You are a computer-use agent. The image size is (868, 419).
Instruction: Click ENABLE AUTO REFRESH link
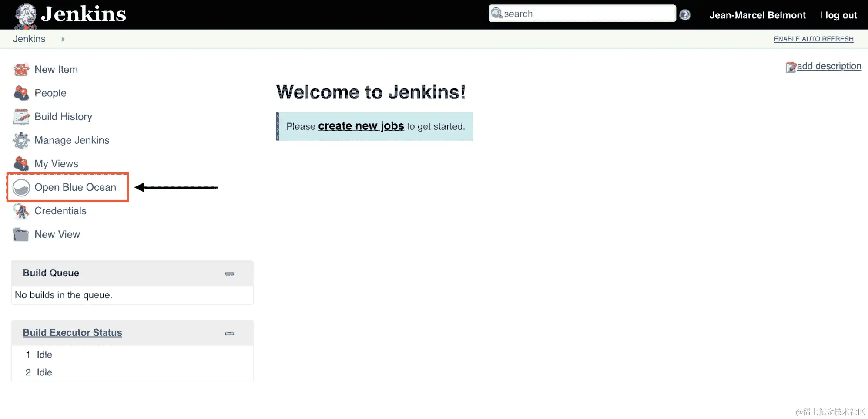click(814, 39)
